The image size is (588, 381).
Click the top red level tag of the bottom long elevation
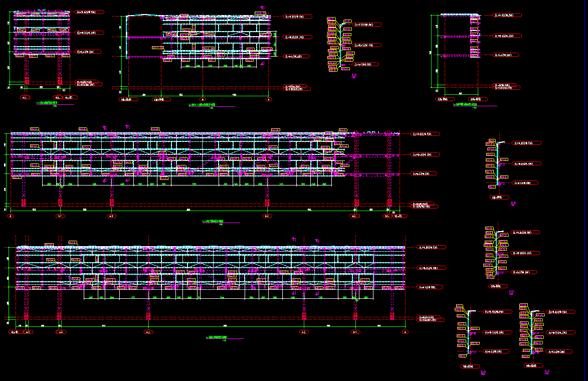click(x=432, y=248)
